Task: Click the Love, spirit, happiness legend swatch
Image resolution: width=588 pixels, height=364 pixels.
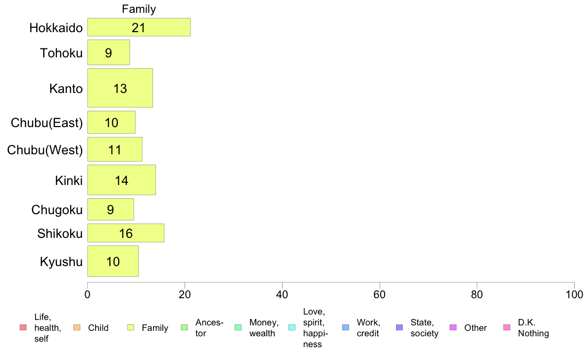Action: click(292, 327)
